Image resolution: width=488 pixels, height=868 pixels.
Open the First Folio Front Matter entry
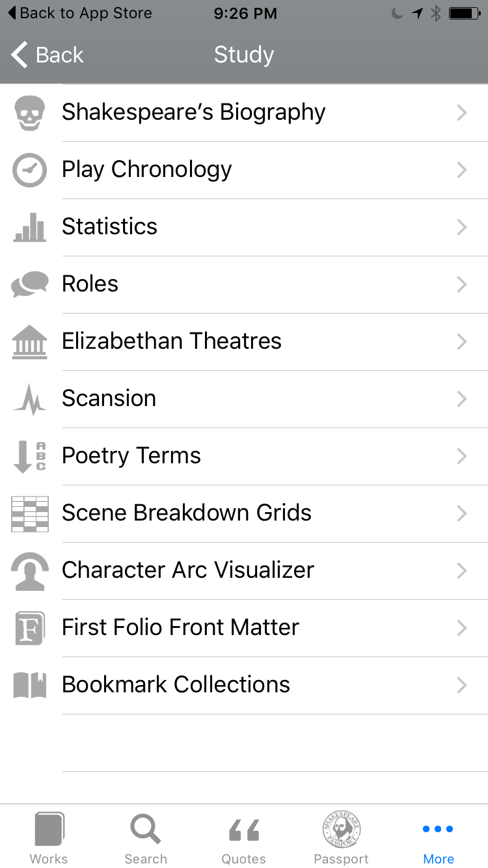point(181,628)
